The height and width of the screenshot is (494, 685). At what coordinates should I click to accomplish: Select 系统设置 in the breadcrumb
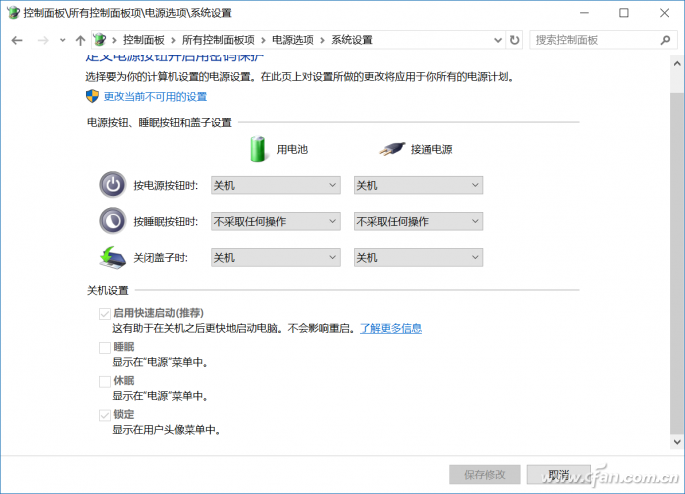click(x=352, y=40)
